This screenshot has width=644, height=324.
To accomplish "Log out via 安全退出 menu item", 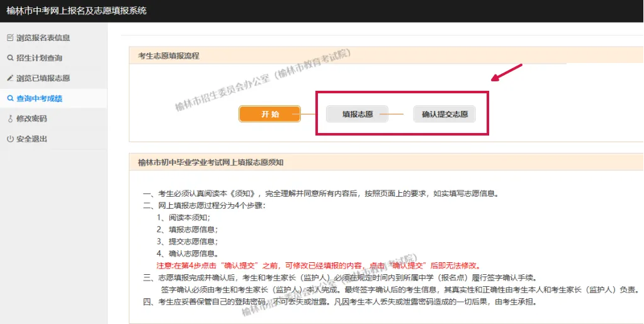I will (x=31, y=139).
